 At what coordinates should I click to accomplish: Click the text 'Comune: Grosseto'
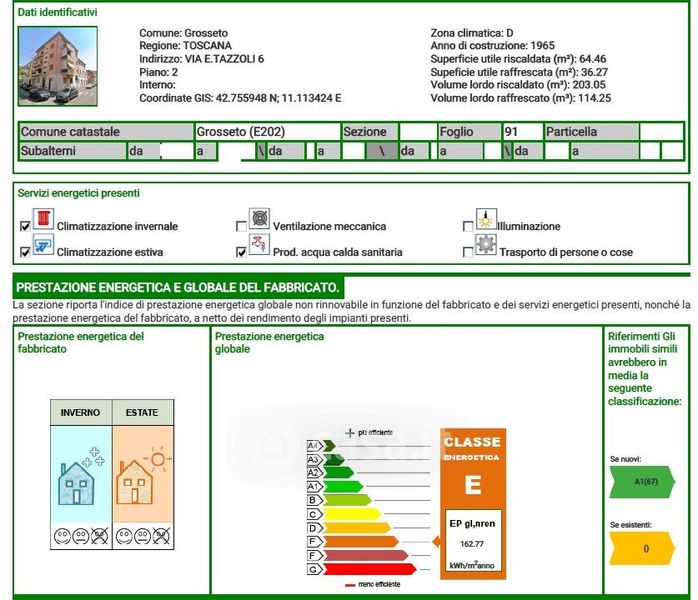[x=183, y=33]
